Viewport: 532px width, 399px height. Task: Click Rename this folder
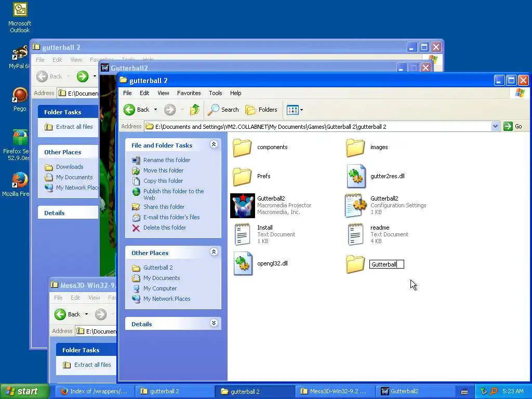click(x=167, y=160)
